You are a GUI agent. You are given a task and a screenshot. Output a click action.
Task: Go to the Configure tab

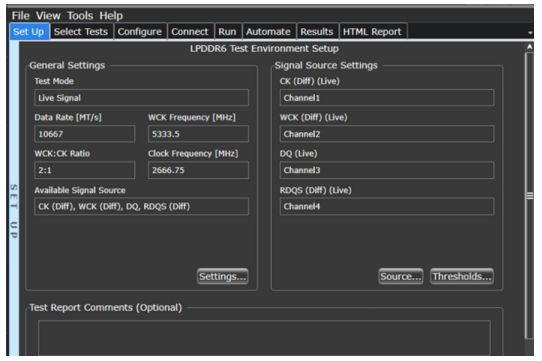pyautogui.click(x=140, y=31)
